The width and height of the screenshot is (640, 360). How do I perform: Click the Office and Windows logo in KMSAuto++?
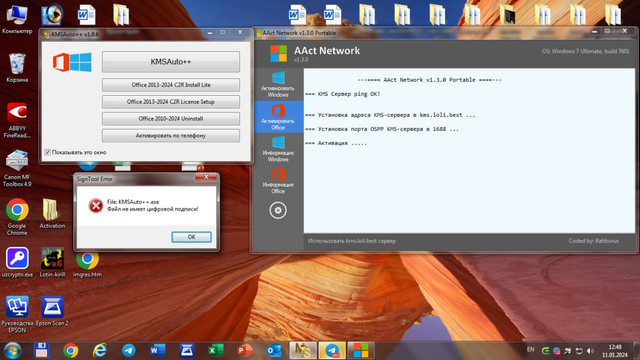72,62
